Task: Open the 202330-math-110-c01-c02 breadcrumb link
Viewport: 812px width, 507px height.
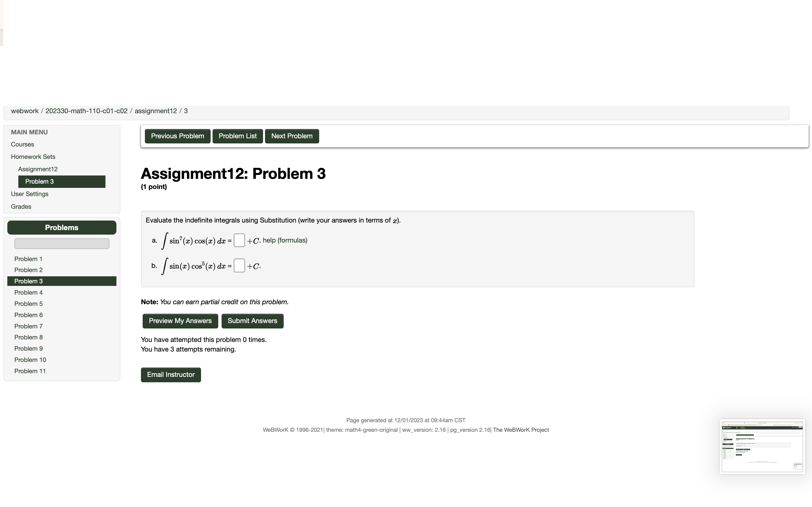Action: [x=87, y=111]
